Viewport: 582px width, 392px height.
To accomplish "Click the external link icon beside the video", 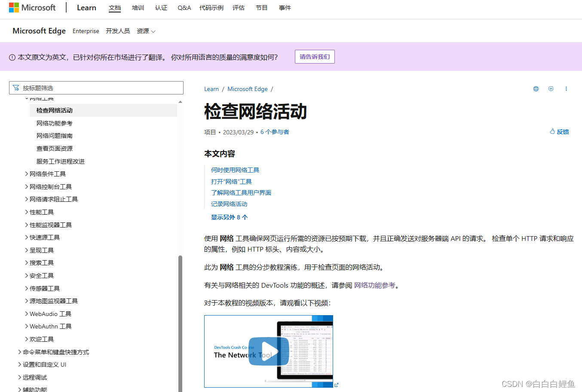I will pos(337,385).
